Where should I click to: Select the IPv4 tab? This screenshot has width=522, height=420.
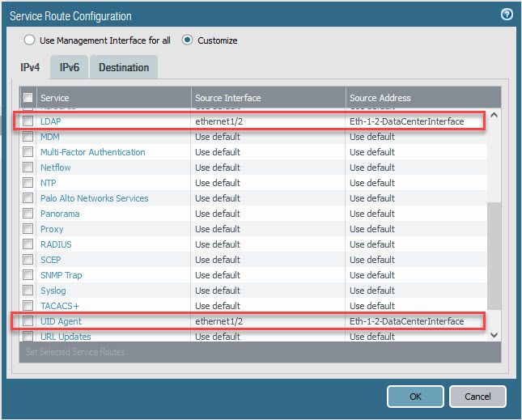click(30, 68)
